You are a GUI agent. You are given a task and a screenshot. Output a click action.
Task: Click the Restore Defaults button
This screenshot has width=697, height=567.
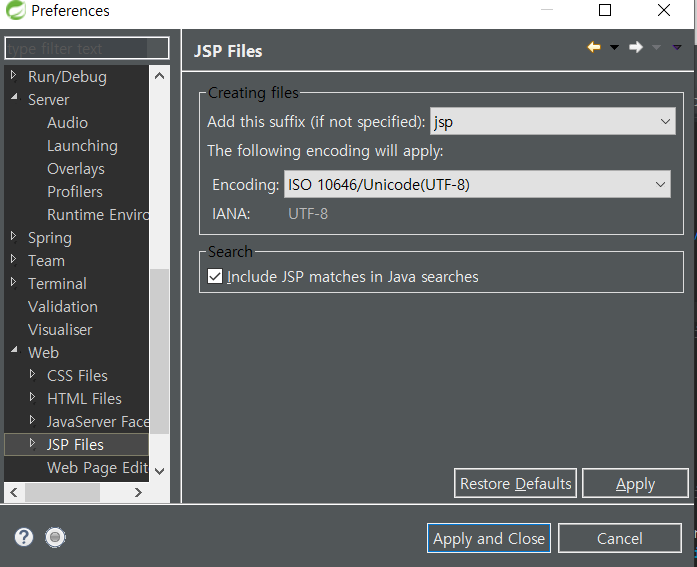pos(515,483)
